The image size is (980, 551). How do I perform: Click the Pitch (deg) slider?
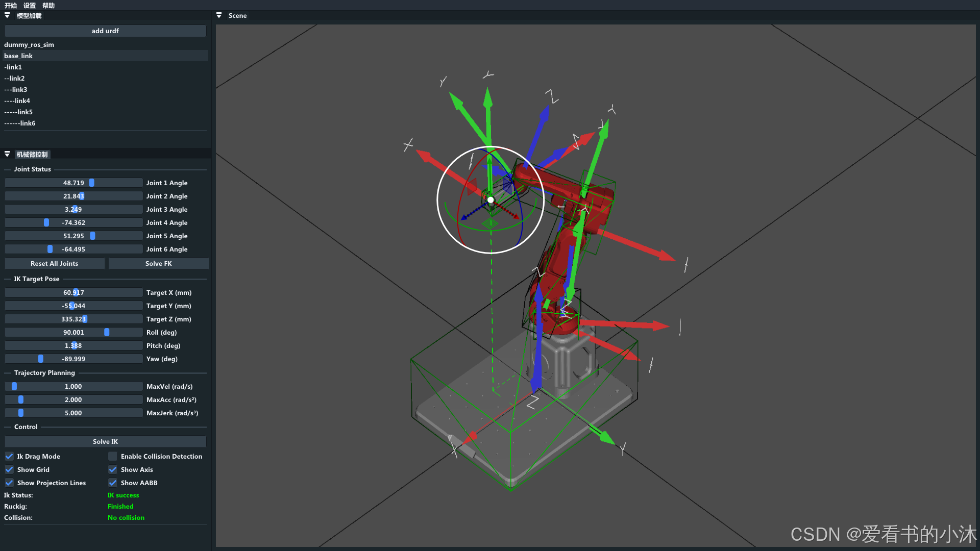coord(73,345)
